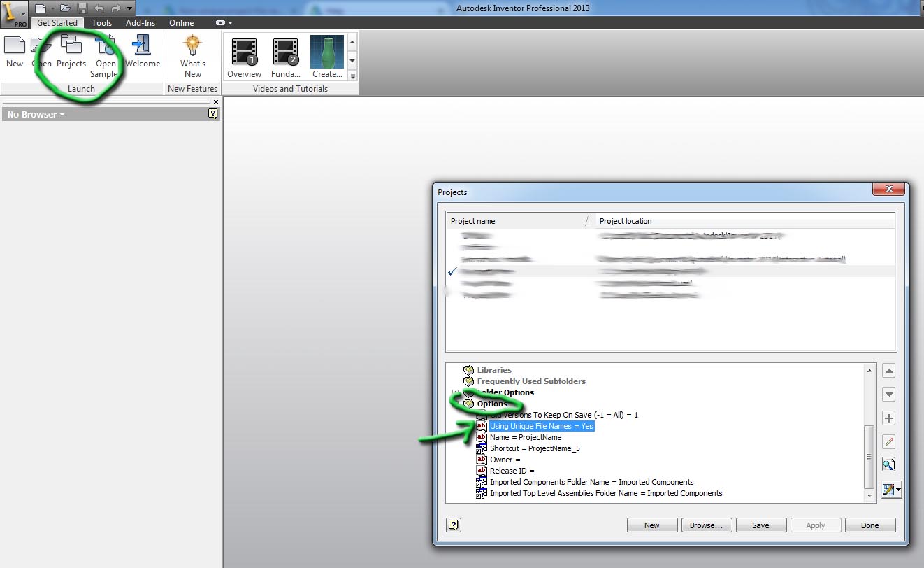Click the Welcome button in the ribbon

pyautogui.click(x=143, y=52)
